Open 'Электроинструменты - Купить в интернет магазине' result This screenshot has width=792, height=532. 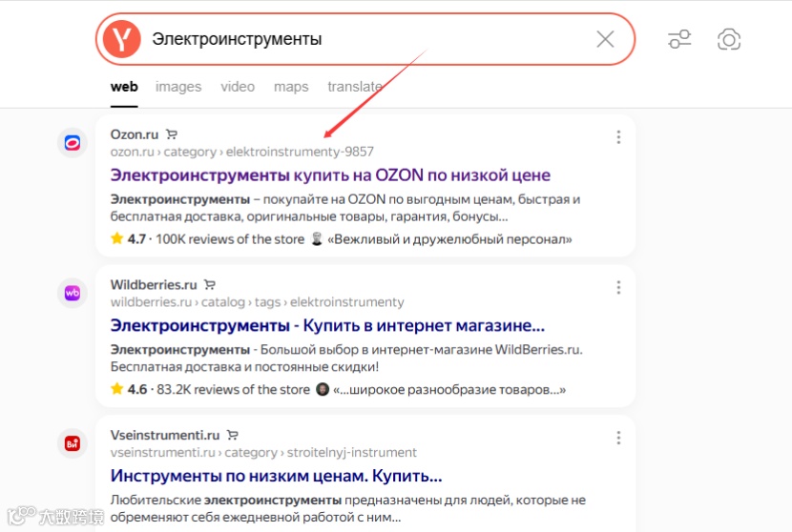coord(327,325)
